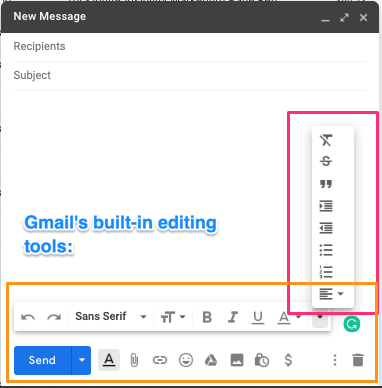This screenshot has height=388, width=382.
Task: Click the Recipients field
Action: click(x=190, y=46)
